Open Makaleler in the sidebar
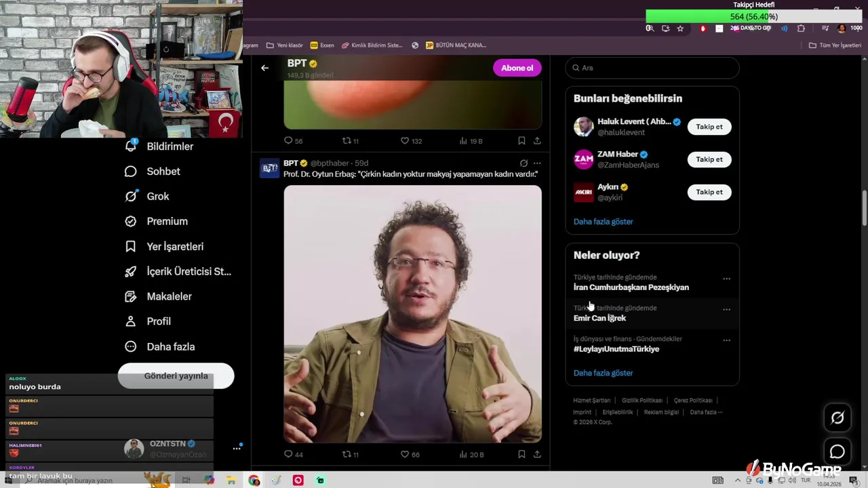 pyautogui.click(x=159, y=297)
